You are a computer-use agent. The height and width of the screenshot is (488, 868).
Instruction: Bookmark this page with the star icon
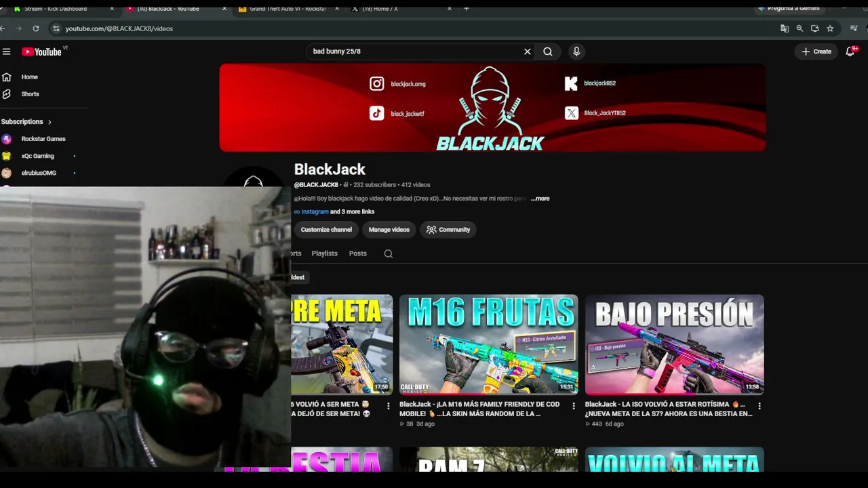tap(830, 28)
